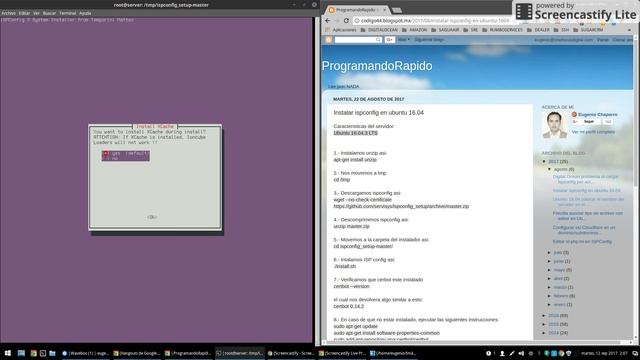Click the Blogger logo icon in the navbar
The height and width of the screenshot is (360, 640).
329,40
